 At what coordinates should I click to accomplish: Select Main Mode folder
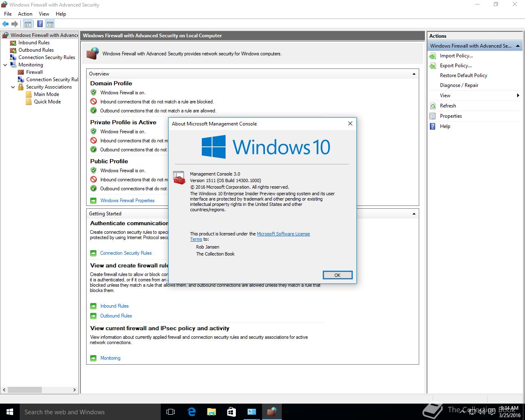[x=46, y=94]
